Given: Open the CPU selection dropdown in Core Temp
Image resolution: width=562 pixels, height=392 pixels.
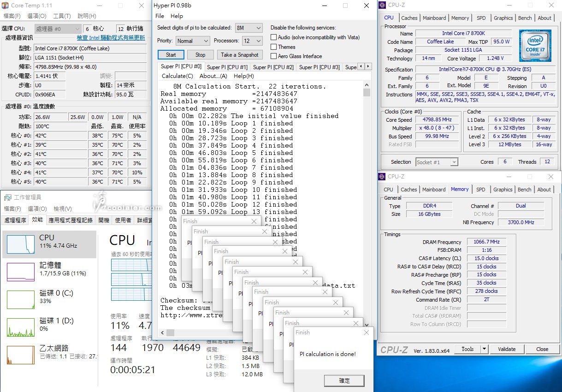Looking at the screenshot, I should click(x=57, y=29).
